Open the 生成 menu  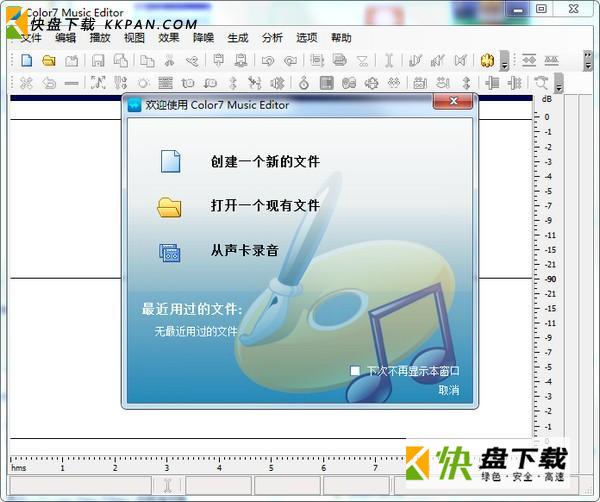(238, 38)
